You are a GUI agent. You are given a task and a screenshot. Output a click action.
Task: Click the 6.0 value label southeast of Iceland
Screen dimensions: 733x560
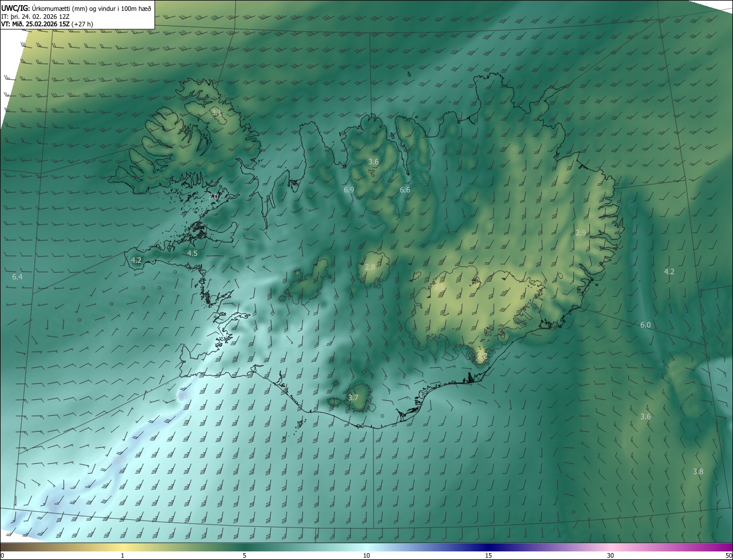(645, 325)
